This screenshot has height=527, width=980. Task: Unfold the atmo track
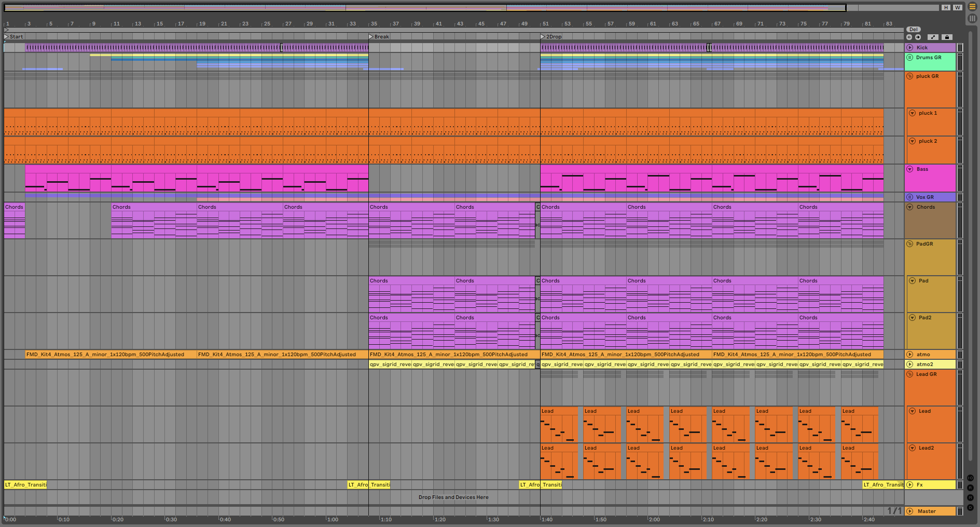pyautogui.click(x=910, y=354)
